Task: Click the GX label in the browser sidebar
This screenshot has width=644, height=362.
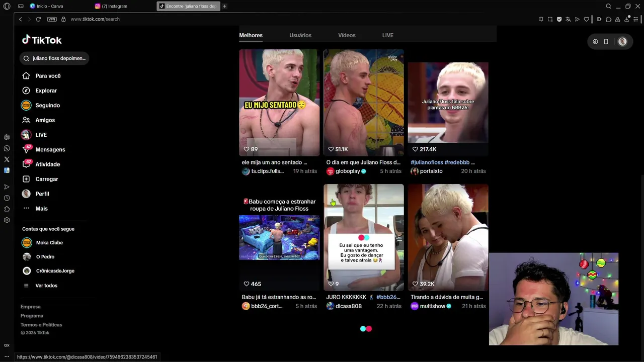Action: coord(7,345)
